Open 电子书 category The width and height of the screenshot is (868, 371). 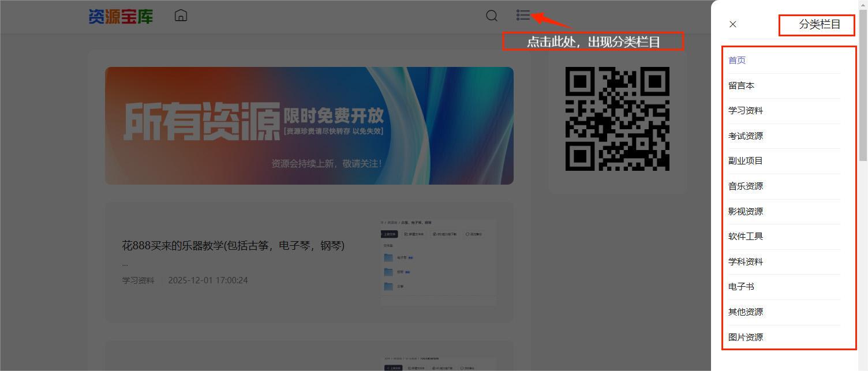tap(741, 287)
